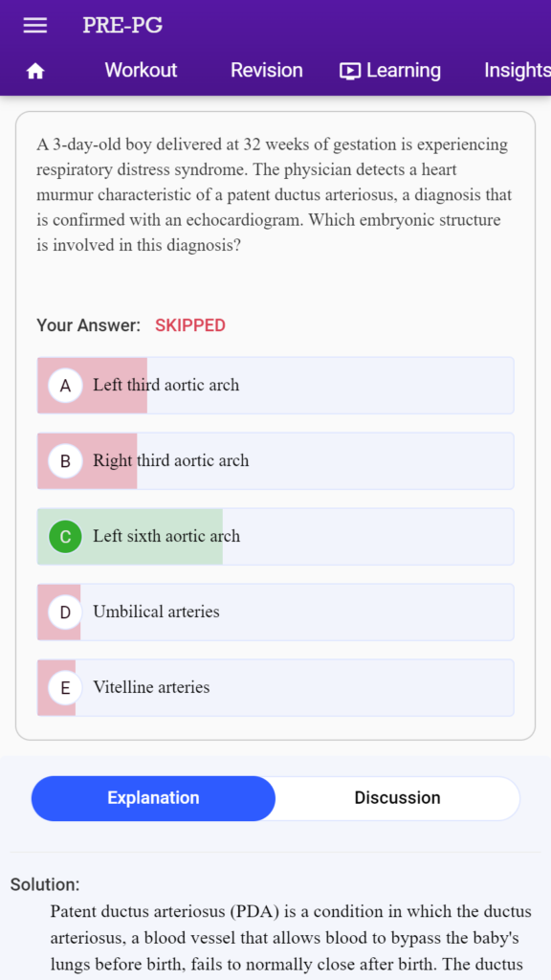
Task: Go to the home icon
Action: [x=35, y=71]
